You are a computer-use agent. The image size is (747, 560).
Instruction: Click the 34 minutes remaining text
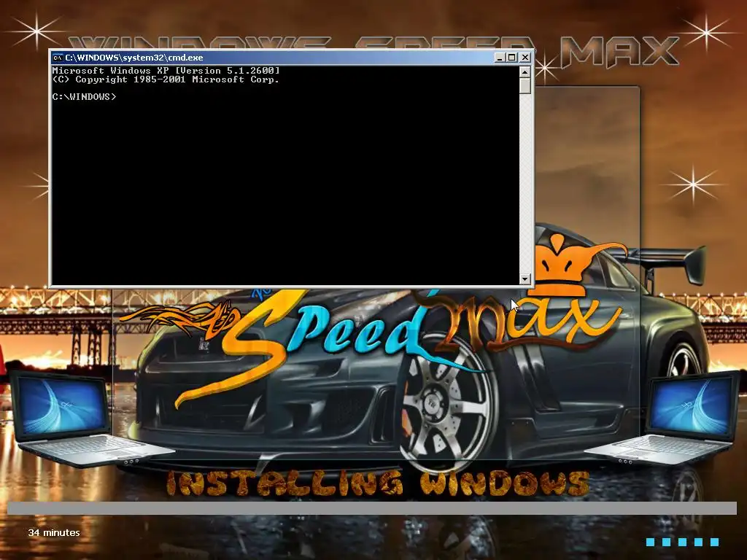coord(54,532)
